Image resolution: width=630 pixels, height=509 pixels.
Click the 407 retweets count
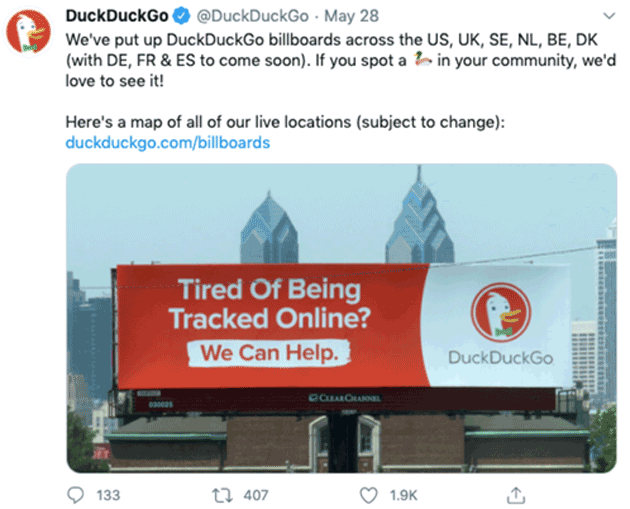pos(256,495)
